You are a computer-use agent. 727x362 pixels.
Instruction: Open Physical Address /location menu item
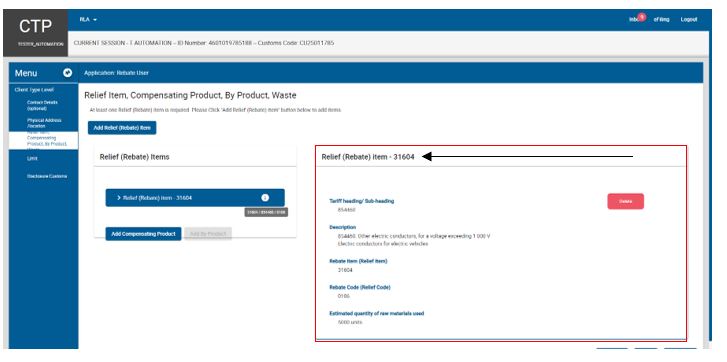pyautogui.click(x=44, y=123)
